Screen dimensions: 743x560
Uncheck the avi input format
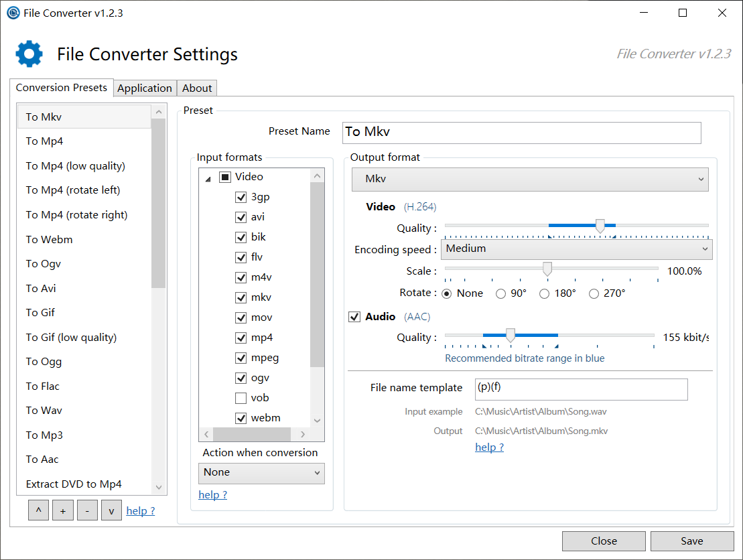241,216
